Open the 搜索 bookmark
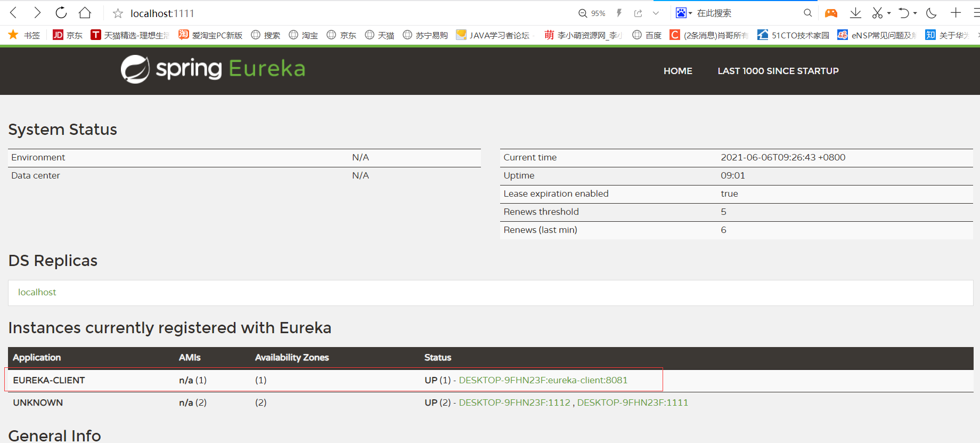The height and width of the screenshot is (443, 980). [x=266, y=35]
